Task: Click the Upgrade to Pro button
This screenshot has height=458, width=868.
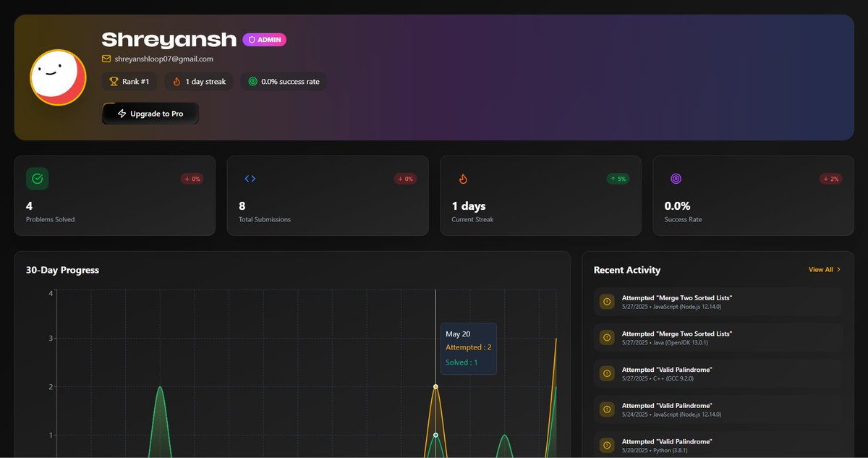Action: [150, 114]
